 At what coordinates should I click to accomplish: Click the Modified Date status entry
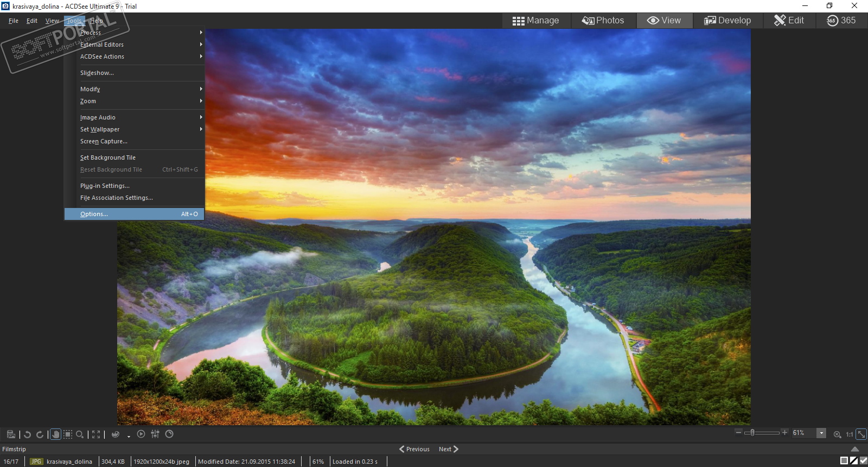pos(247,462)
